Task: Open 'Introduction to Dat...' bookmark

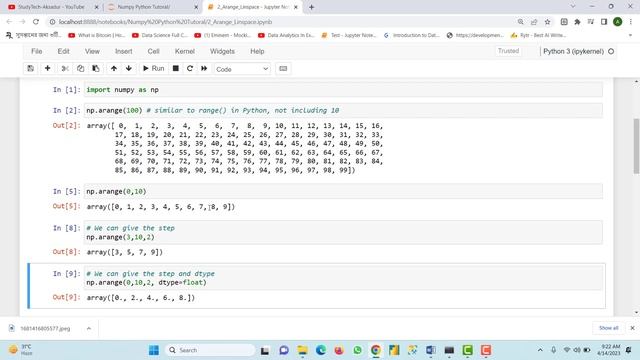Action: click(x=411, y=36)
